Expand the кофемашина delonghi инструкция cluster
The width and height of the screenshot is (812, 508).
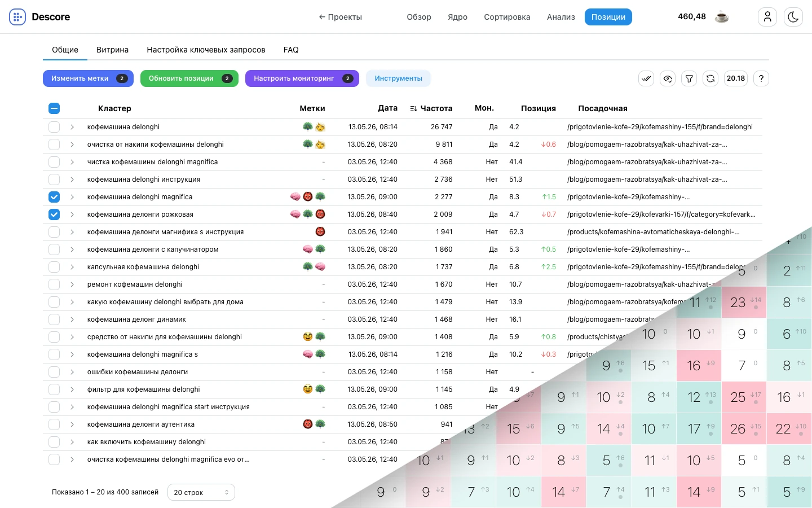pyautogui.click(x=72, y=179)
